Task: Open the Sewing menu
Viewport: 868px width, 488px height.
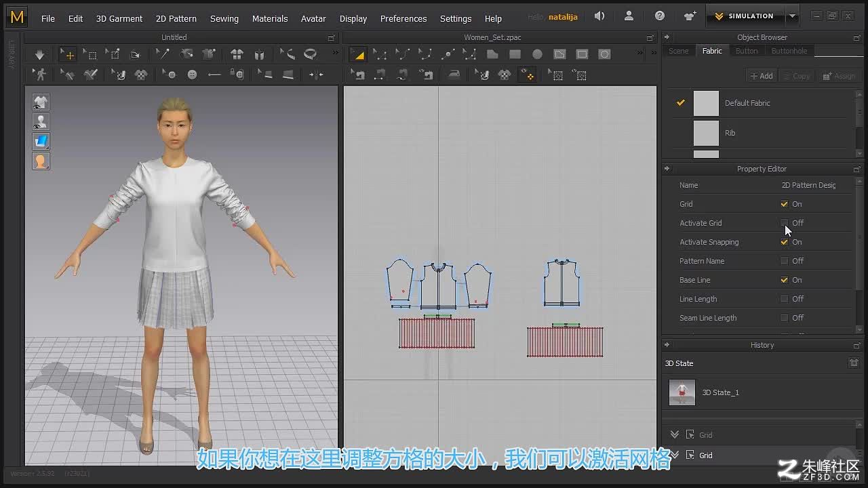Action: point(224,18)
